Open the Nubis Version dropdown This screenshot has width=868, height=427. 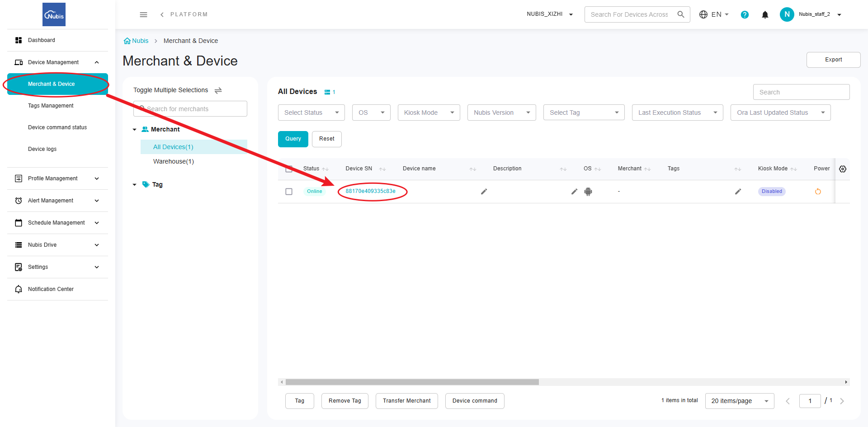click(502, 113)
